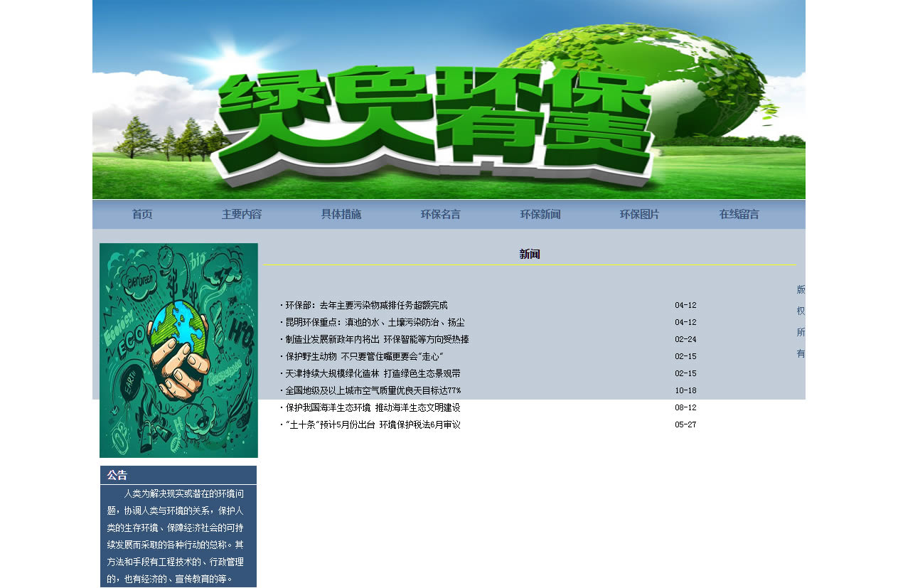This screenshot has width=898, height=588.
Task: Read the 保护我国海洋生态环境 article
Action: point(373,408)
